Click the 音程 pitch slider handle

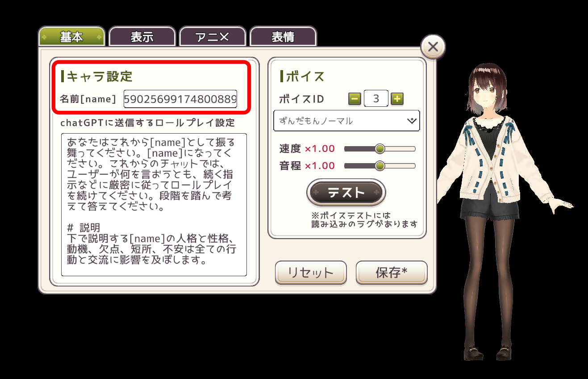click(x=380, y=166)
